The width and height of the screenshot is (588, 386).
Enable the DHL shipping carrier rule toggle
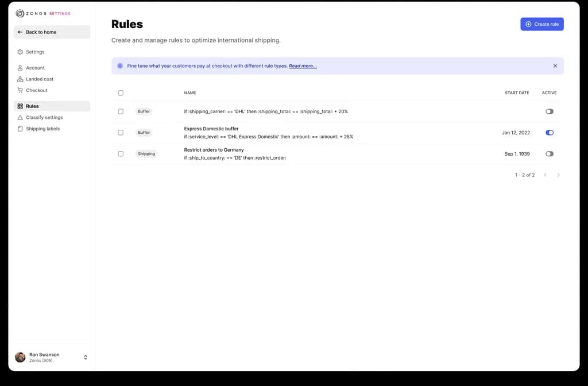point(549,111)
